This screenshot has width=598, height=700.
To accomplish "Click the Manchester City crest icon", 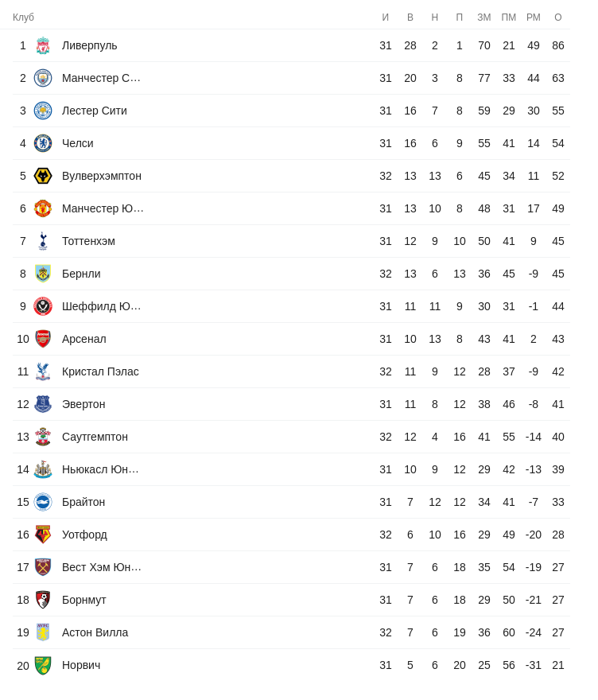I will coord(43,78).
